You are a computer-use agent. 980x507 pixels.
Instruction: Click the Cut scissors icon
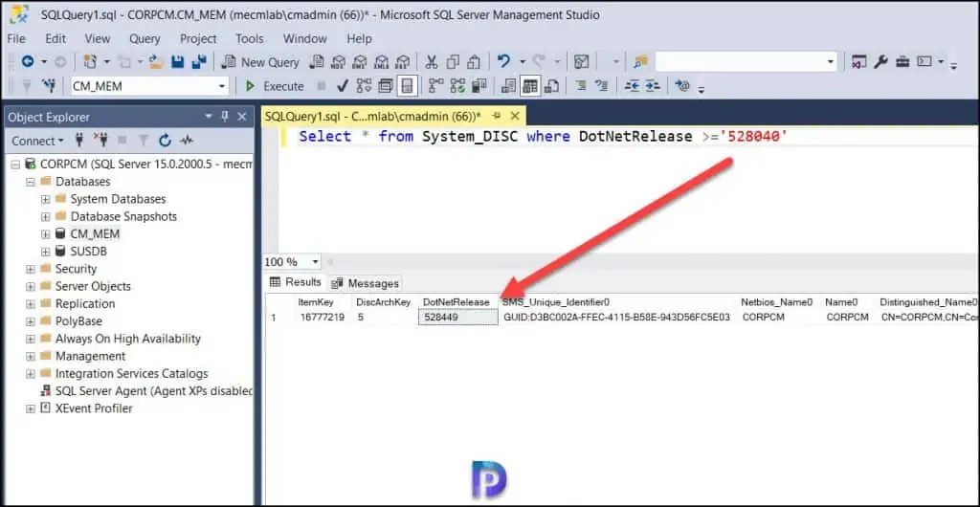432,62
